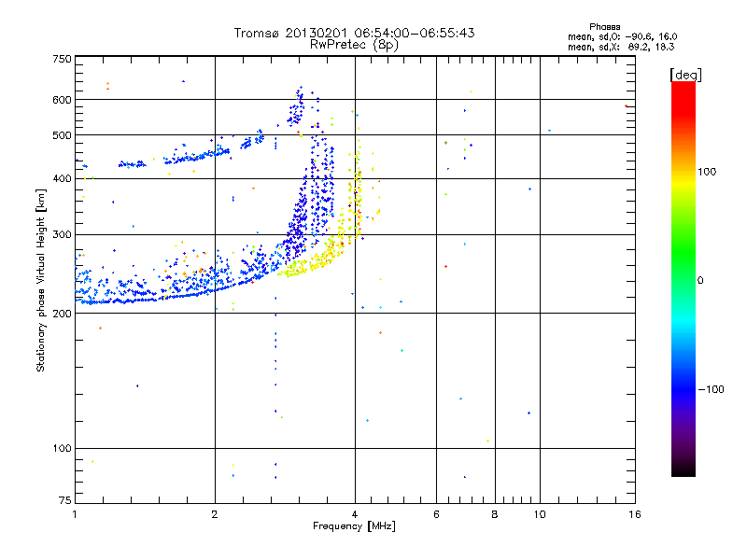This screenshot has width=747, height=560.
Task: Click the [deg] unit label
Action: click(685, 75)
